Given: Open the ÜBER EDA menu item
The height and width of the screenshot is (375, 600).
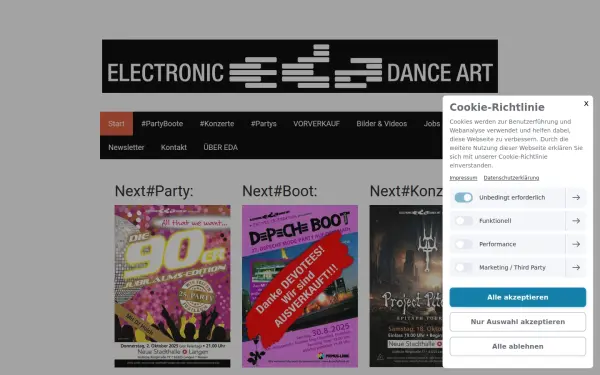Looking at the screenshot, I should coord(220,147).
